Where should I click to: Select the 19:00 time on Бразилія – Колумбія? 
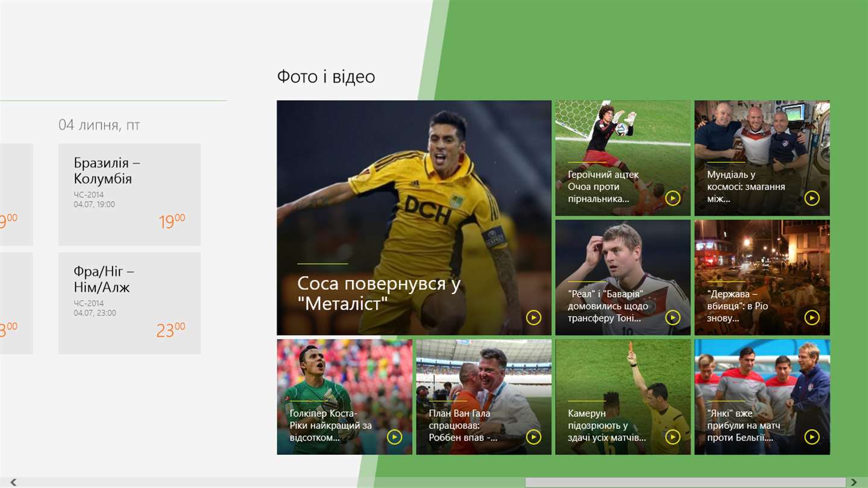point(172,222)
